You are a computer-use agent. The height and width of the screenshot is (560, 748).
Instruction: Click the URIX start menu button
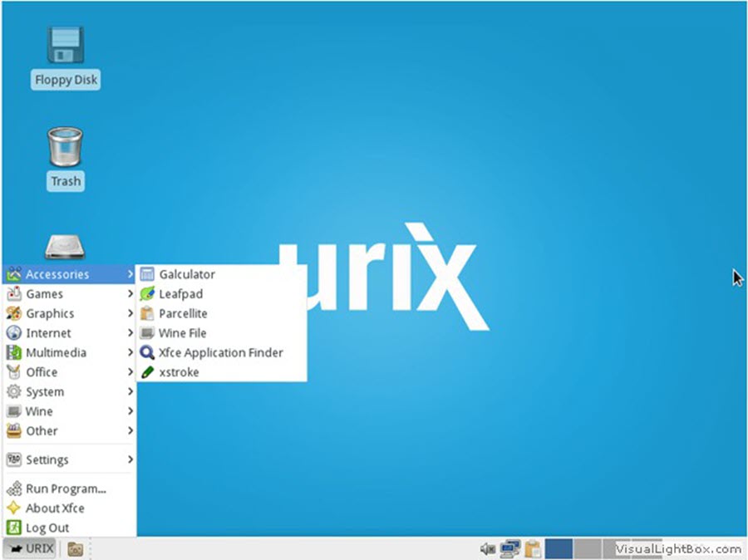coord(30,548)
